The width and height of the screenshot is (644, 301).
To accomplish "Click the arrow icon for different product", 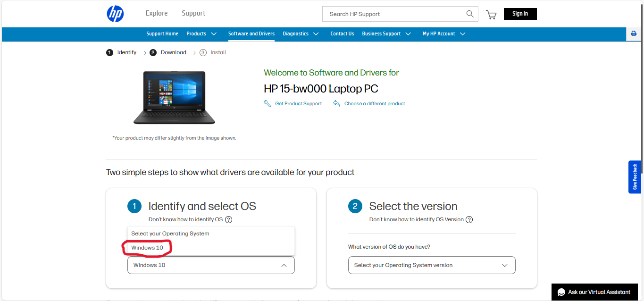I will coord(336,103).
